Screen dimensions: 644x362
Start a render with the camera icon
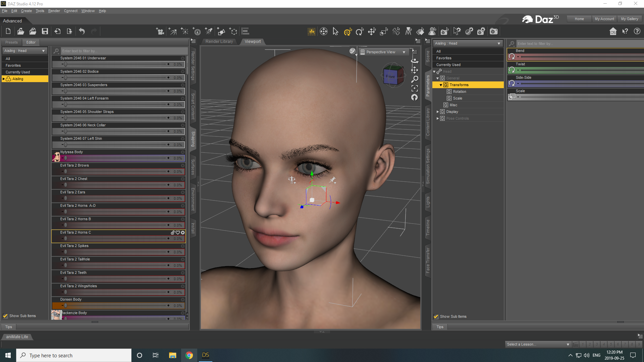coord(494,31)
